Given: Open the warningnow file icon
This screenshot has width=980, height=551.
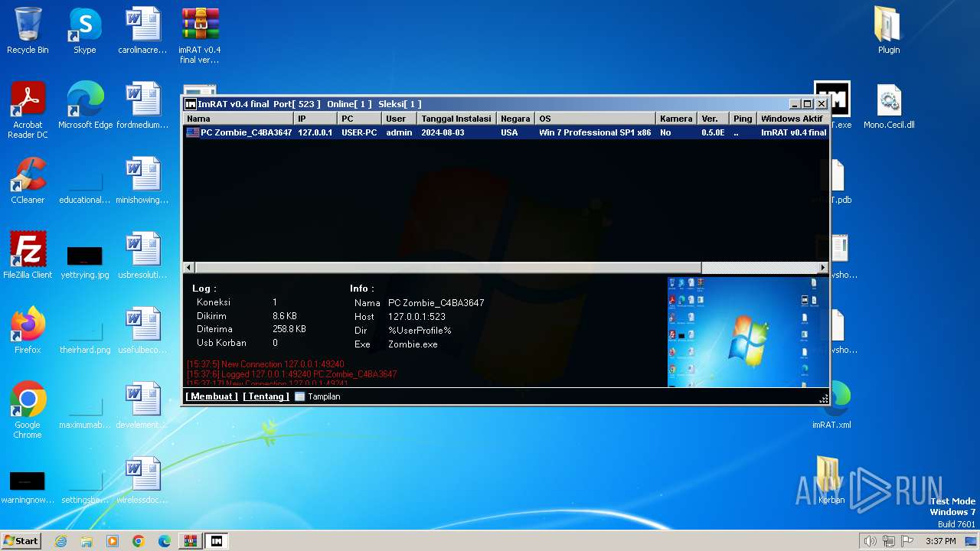Looking at the screenshot, I should coord(28,487).
